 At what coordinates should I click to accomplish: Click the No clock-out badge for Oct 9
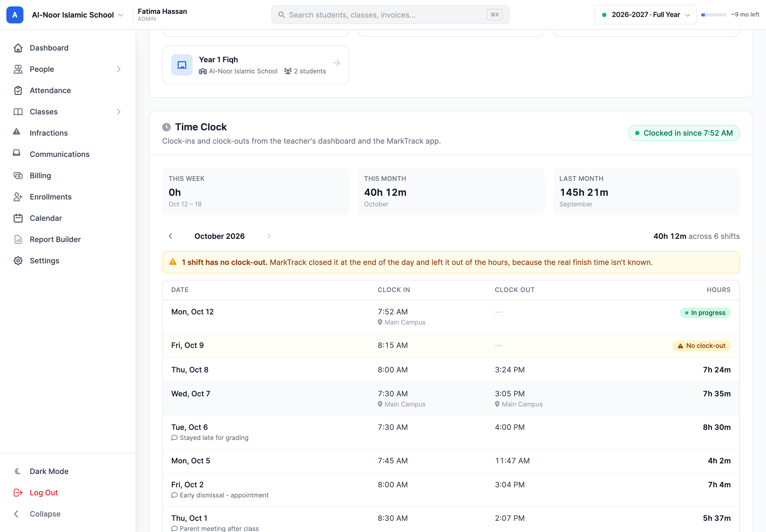(x=701, y=346)
